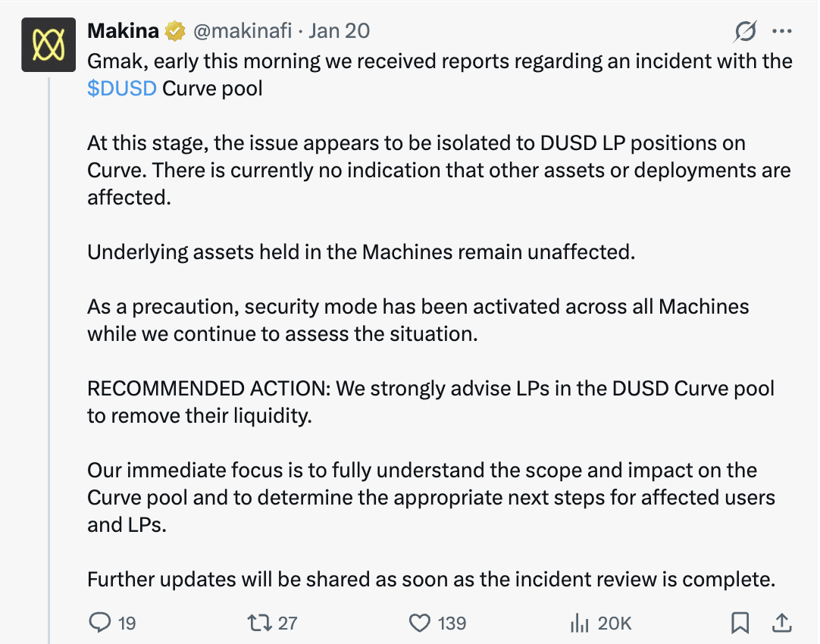Open the @makinafi handle link
The width and height of the screenshot is (820, 644).
pos(243,30)
